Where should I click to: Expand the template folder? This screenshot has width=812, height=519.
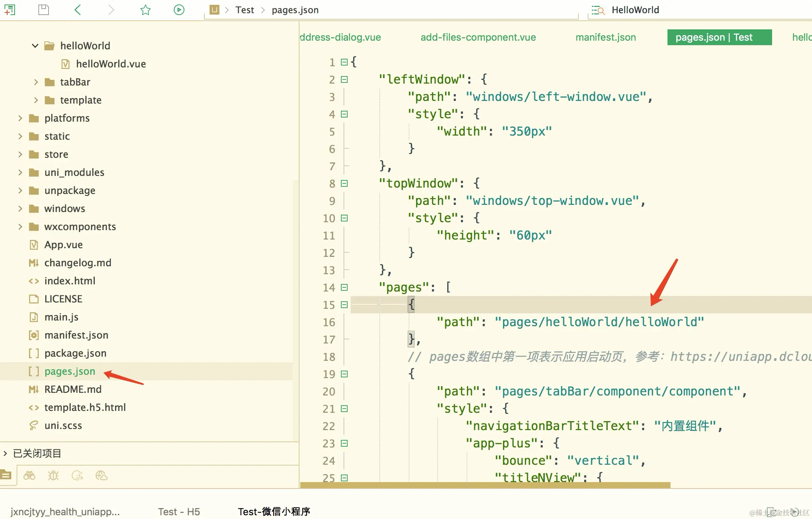pos(36,100)
